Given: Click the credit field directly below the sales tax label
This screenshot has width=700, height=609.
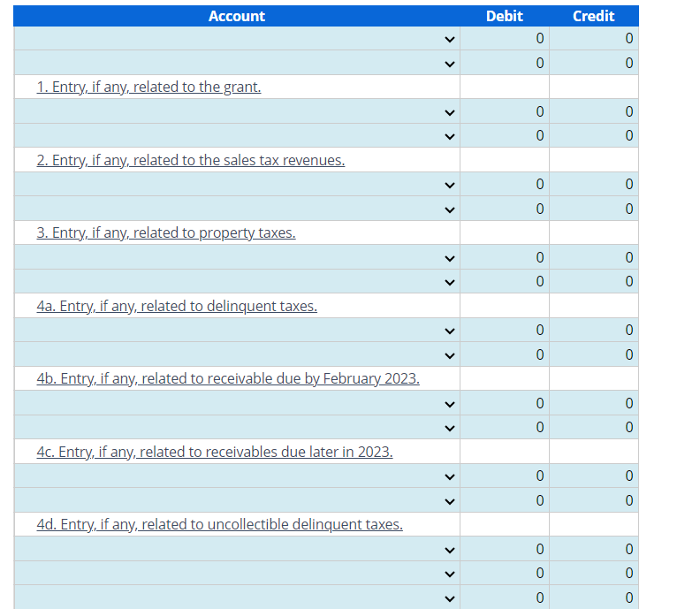Looking at the screenshot, I should [x=594, y=184].
